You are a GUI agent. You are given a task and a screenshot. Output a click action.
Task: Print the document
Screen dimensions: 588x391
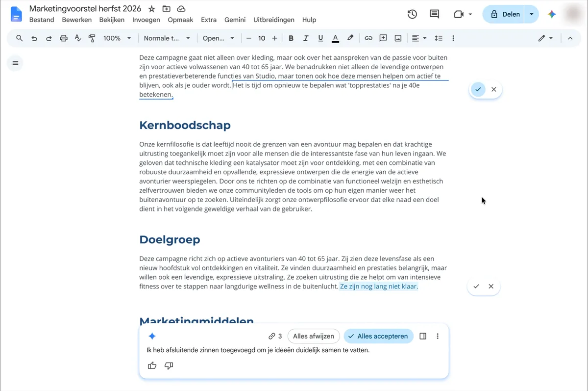[64, 38]
